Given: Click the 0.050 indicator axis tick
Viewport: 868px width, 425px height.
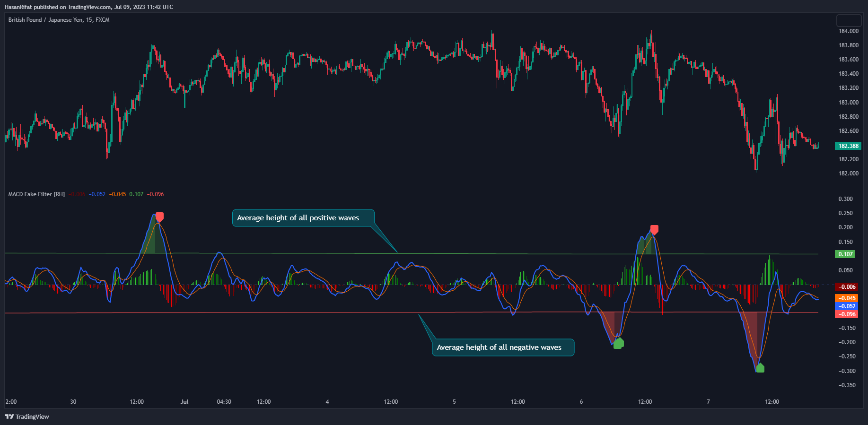Looking at the screenshot, I should (846, 270).
